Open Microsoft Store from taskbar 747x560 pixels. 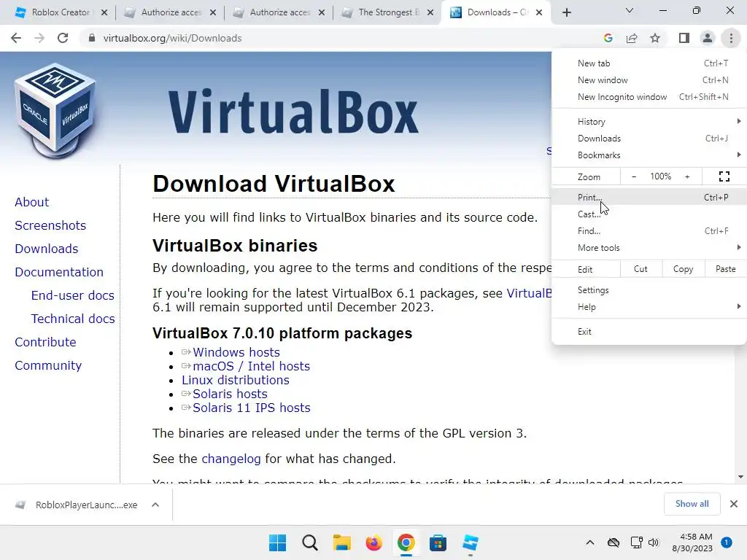click(x=438, y=542)
